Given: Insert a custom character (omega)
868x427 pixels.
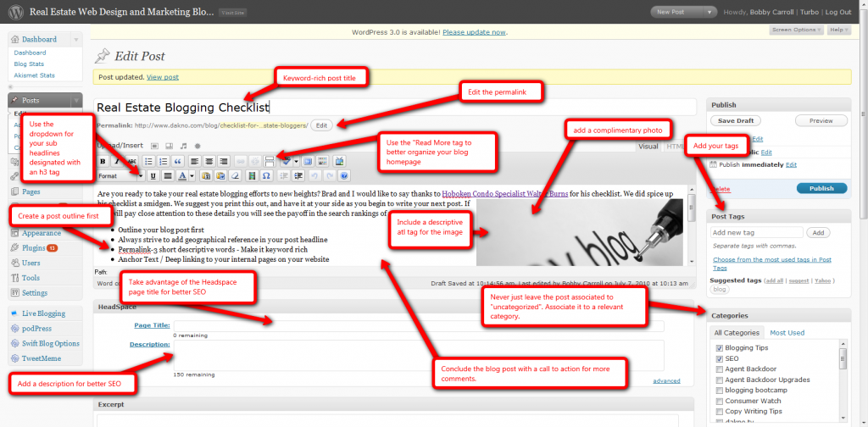Looking at the screenshot, I should [266, 176].
